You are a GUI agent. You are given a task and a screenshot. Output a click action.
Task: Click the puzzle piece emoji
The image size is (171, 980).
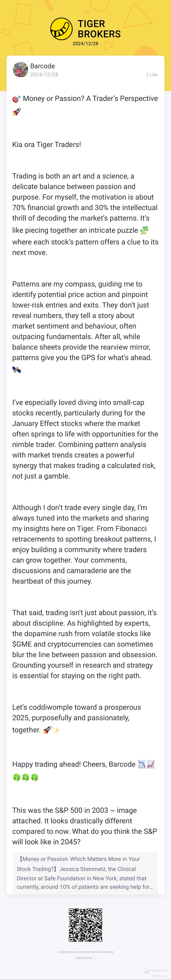coord(144,230)
